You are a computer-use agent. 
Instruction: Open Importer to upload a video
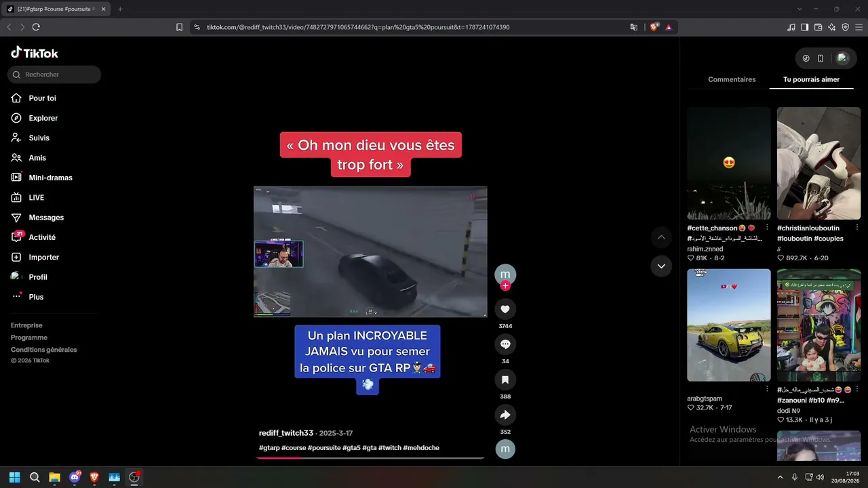pyautogui.click(x=43, y=258)
